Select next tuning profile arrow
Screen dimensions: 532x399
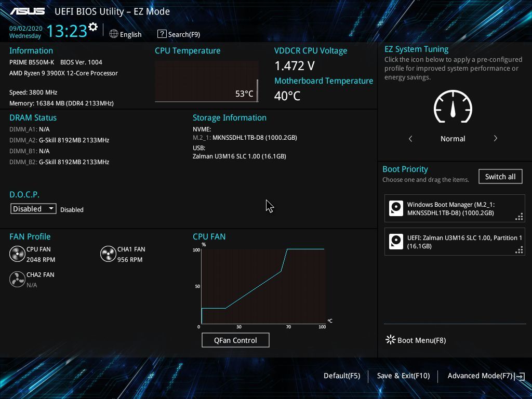pyautogui.click(x=495, y=138)
